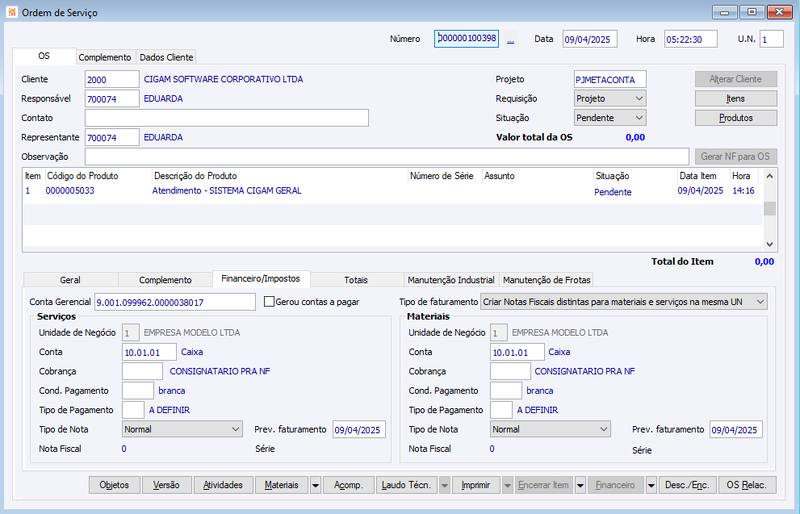
Task: Switch to Manutenção Industrial tab
Action: point(451,280)
